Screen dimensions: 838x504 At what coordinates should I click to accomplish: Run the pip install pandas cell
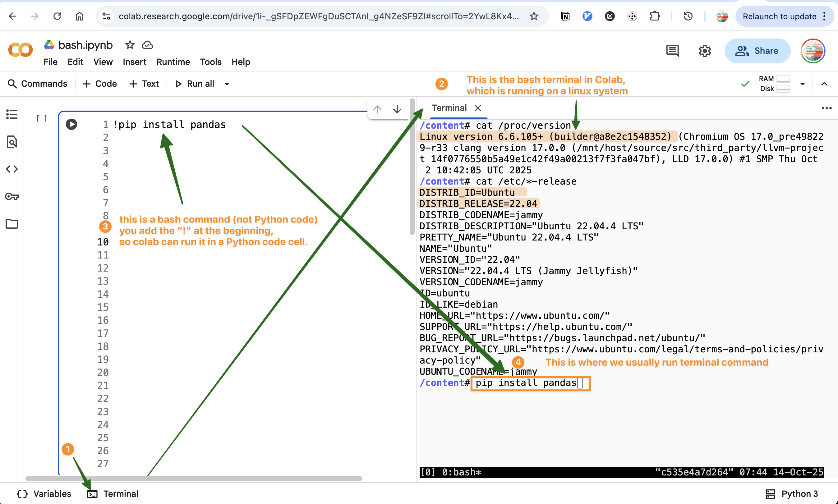tap(71, 124)
